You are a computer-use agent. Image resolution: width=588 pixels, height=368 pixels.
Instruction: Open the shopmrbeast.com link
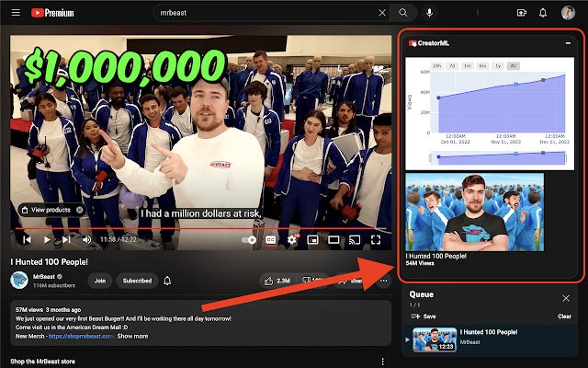[x=82, y=336]
